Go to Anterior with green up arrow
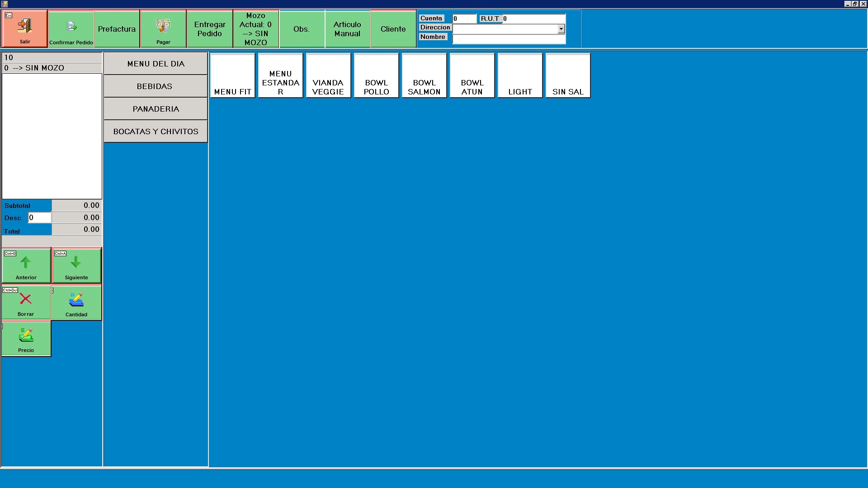The height and width of the screenshot is (488, 868). tap(26, 263)
